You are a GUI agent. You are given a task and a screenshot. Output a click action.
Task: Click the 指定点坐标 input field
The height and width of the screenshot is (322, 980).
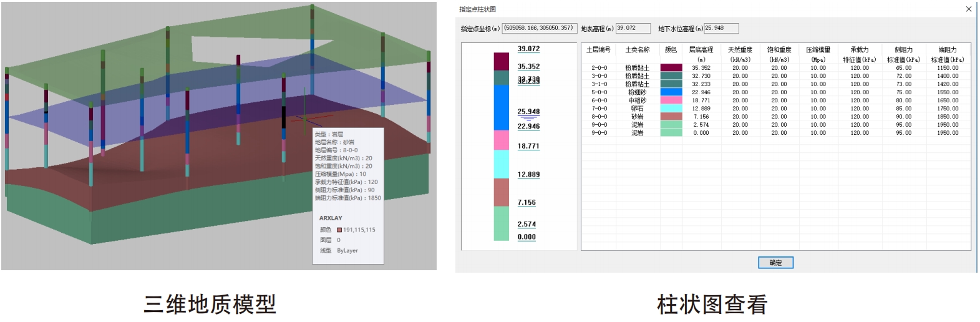pyautogui.click(x=539, y=28)
